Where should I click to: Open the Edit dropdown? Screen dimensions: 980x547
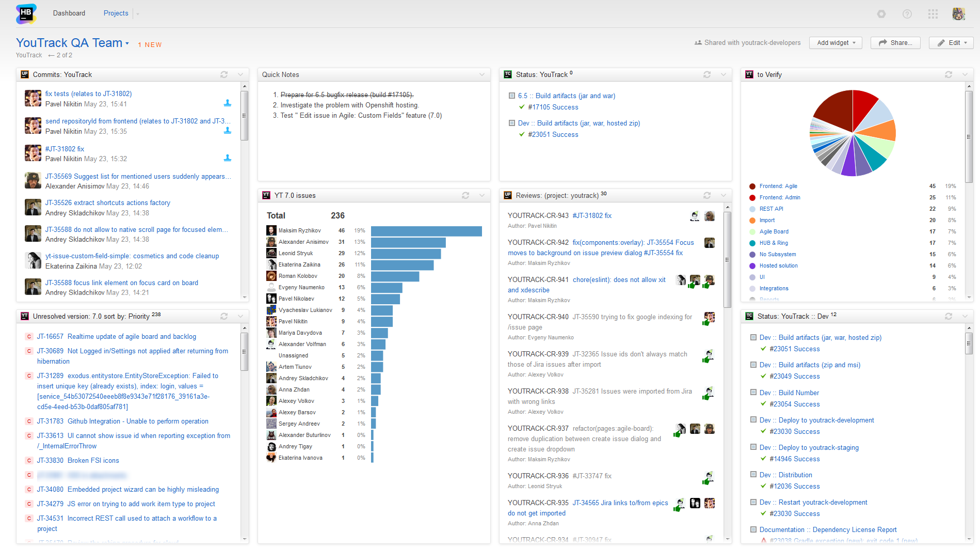[x=951, y=43]
